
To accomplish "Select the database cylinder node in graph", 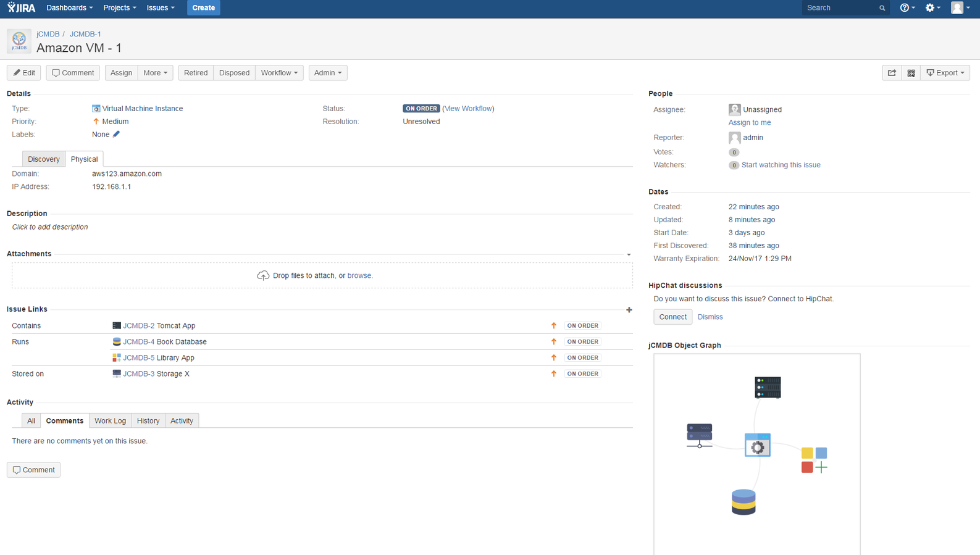I will coord(743,502).
